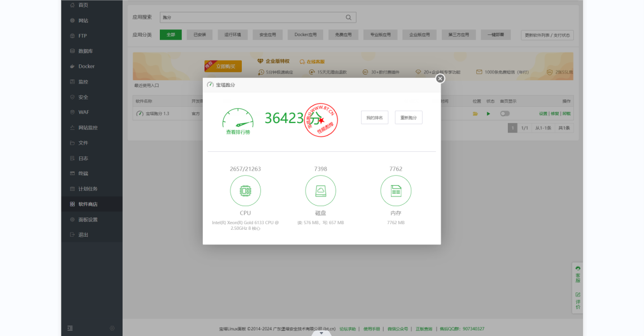Click the memory score 7762
644x336 pixels.
pos(396,169)
